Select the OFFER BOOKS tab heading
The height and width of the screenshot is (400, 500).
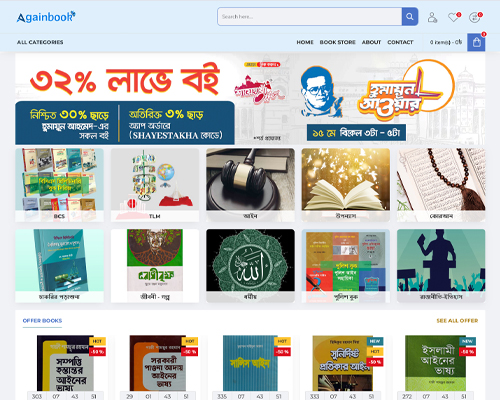[x=42, y=321]
